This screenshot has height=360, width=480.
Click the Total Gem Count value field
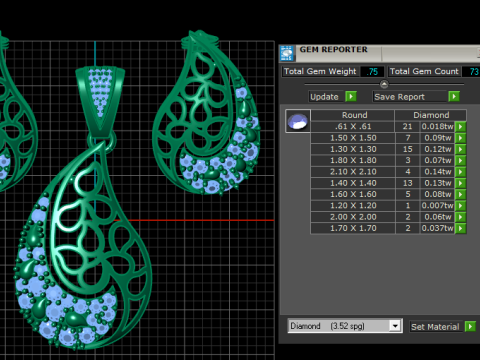471,72
